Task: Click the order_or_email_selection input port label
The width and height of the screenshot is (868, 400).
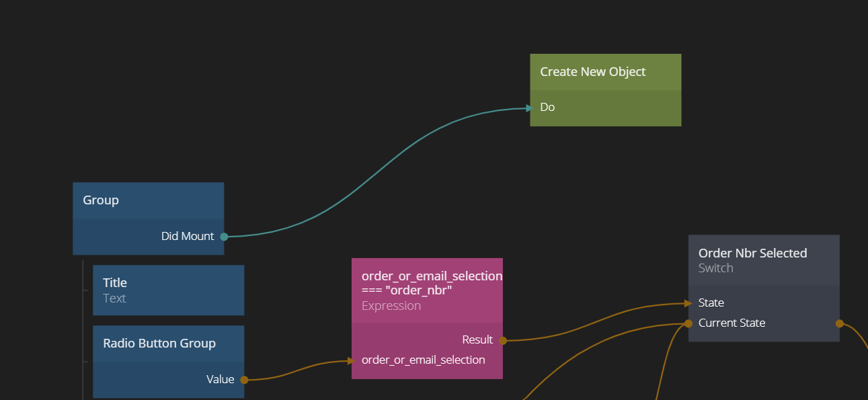Action: (423, 360)
